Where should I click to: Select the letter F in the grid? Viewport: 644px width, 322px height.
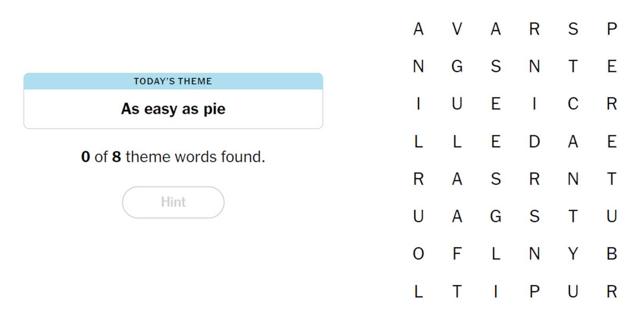457,254
